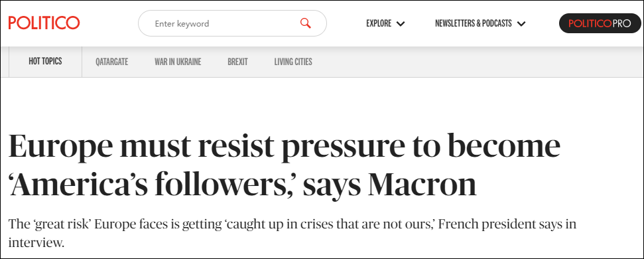Click the red POLITICO logo
Viewport: 644px width, 259px height.
pyautogui.click(x=44, y=23)
